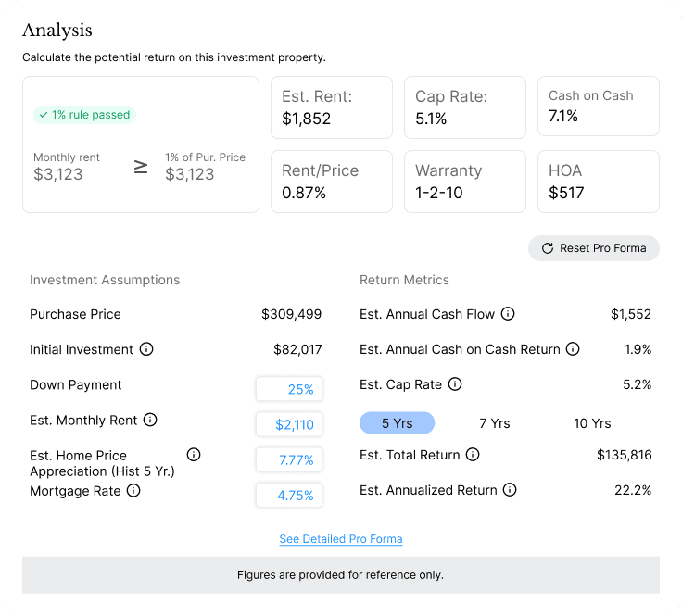Click info icon beside Est. Annual Cash Flow
This screenshot has width=682, height=616.
point(508,314)
